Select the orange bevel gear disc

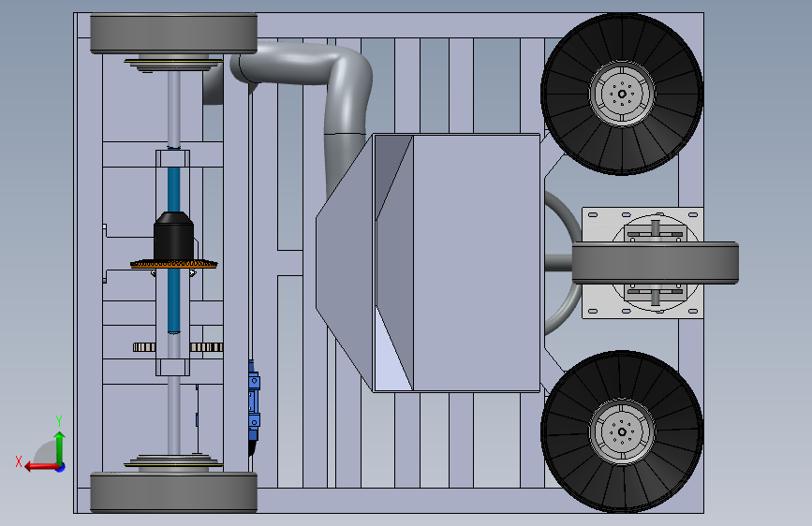173,264
